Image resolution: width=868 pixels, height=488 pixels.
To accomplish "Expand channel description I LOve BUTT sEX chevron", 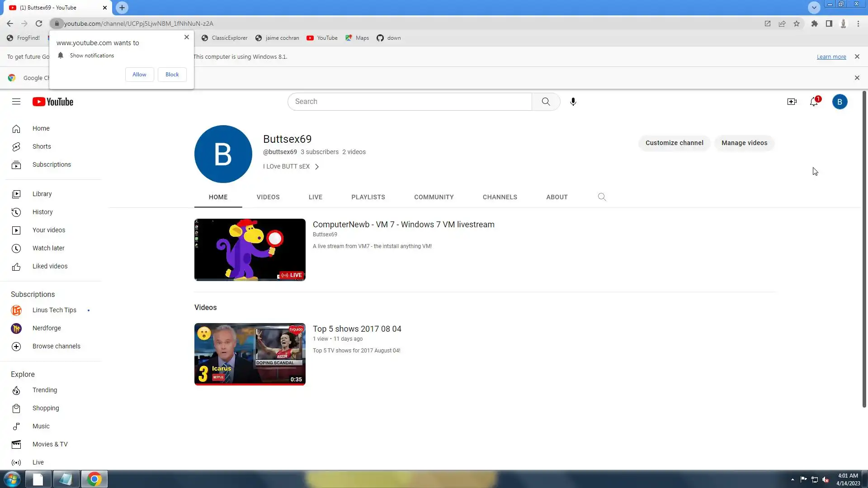I will (317, 167).
